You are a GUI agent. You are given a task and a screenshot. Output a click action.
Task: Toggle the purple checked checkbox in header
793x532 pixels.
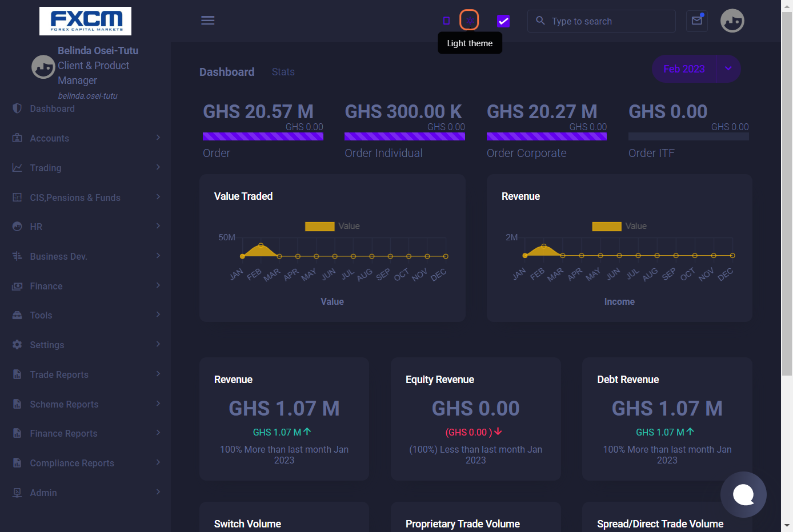503,21
